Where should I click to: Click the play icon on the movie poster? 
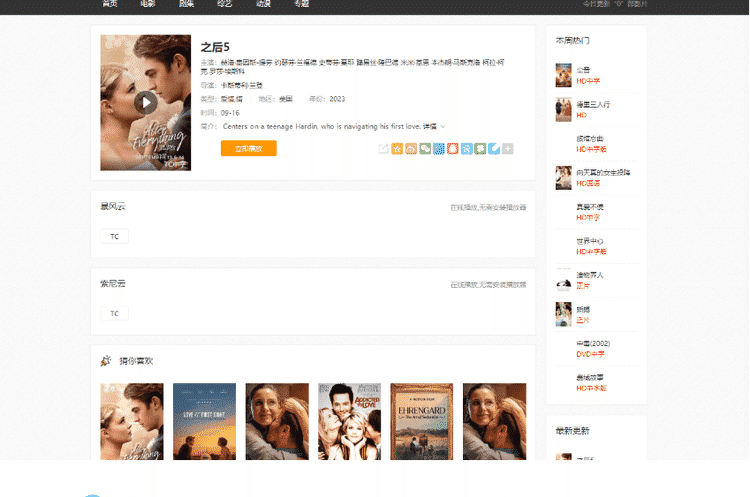click(x=146, y=101)
